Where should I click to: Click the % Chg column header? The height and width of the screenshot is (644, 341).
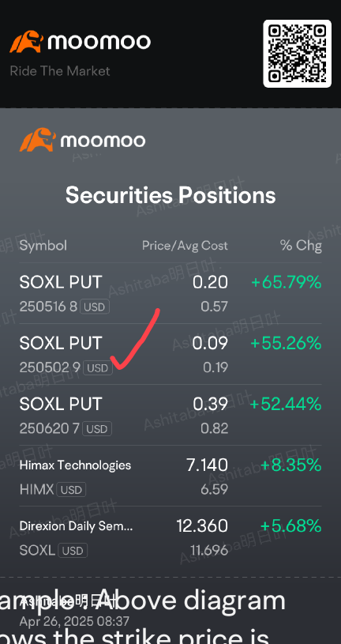point(301,246)
